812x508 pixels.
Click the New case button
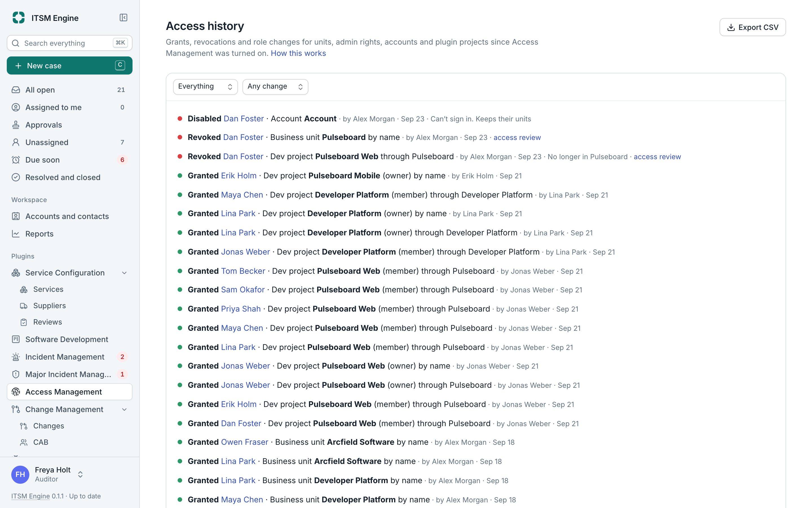(x=69, y=65)
